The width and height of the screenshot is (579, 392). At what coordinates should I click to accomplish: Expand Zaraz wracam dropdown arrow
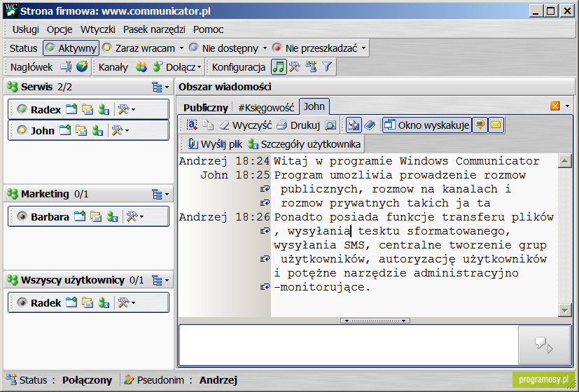point(181,48)
